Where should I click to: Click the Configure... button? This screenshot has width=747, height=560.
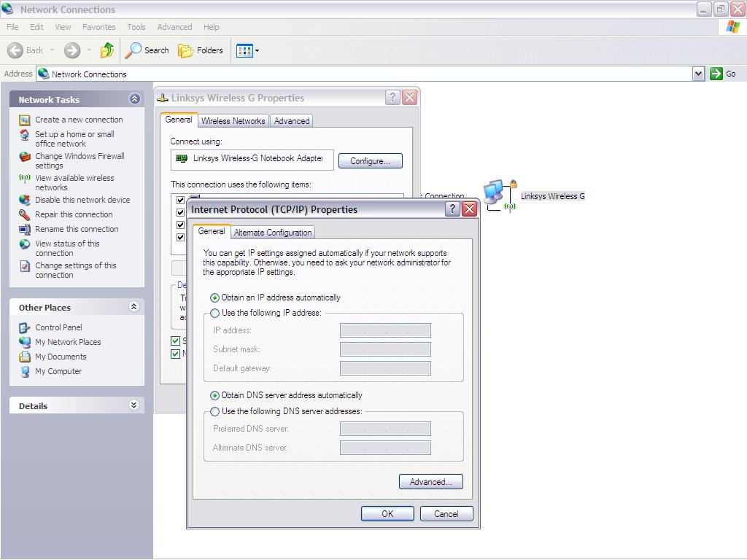tap(370, 161)
